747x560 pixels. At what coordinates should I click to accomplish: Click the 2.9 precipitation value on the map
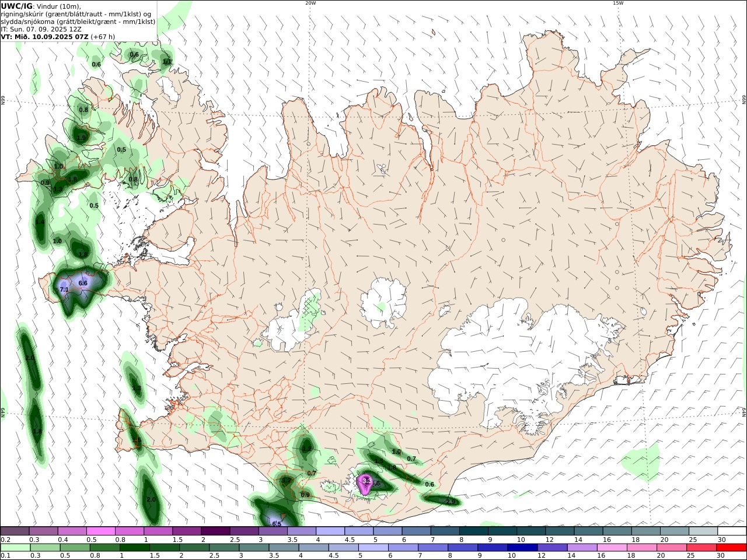tap(450, 502)
